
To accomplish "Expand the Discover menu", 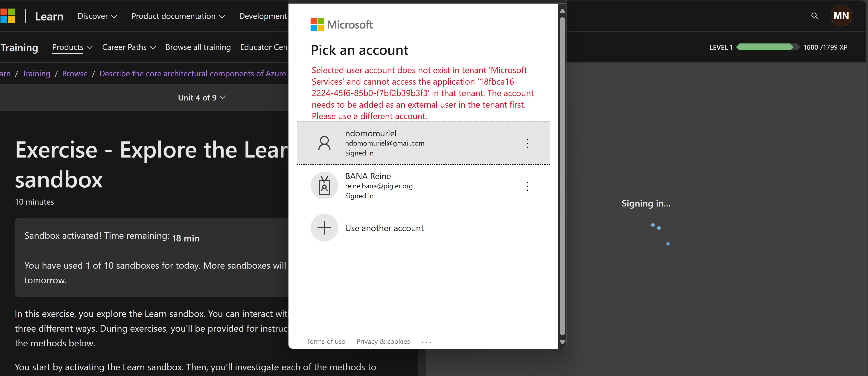I will point(97,16).
